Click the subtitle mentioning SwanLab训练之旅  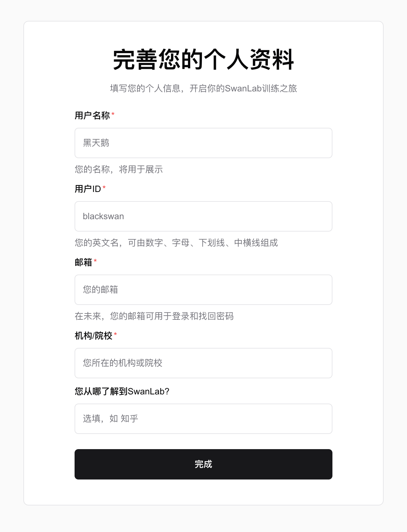coord(203,88)
